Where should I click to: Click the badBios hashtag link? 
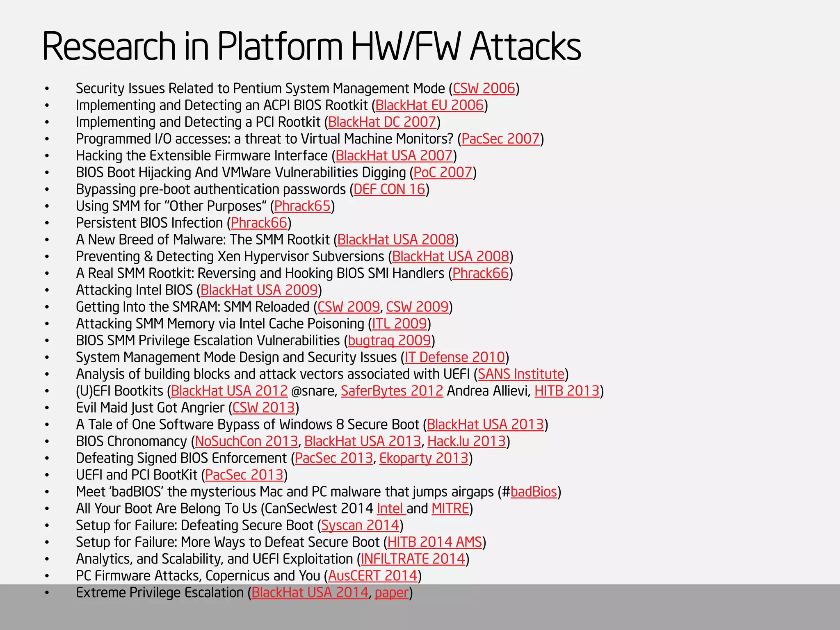pyautogui.click(x=534, y=492)
